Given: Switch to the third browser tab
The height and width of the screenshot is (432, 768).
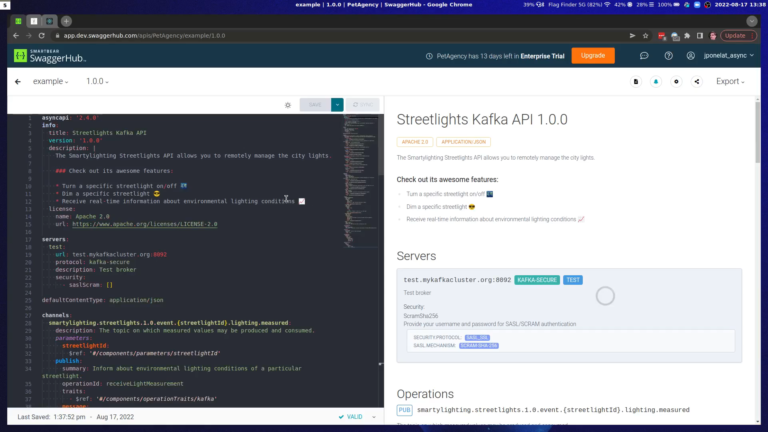Looking at the screenshot, I should [49, 22].
